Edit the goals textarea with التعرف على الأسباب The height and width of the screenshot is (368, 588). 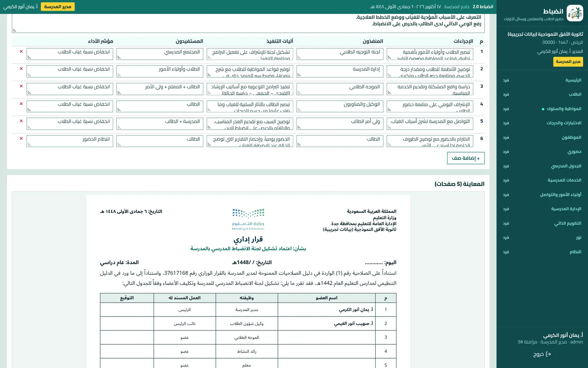pos(248,23)
